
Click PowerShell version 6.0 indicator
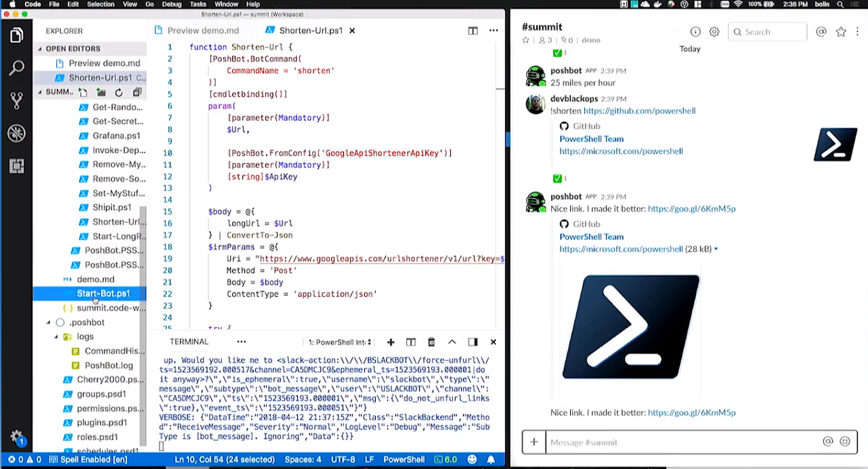pos(446,460)
